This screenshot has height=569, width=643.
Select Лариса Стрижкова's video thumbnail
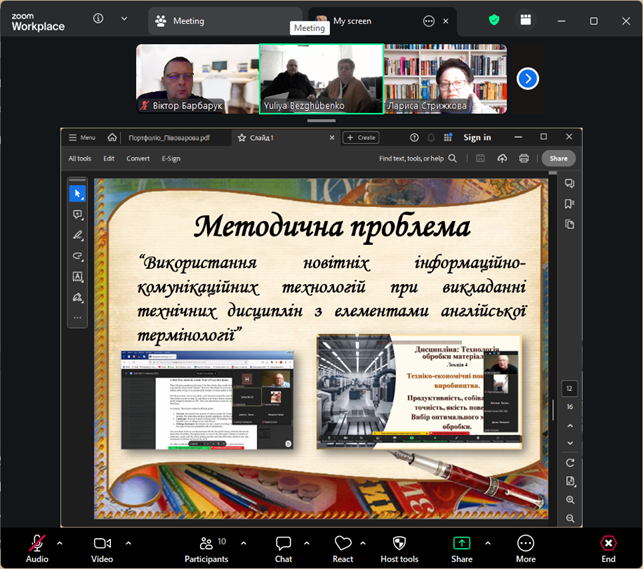click(445, 79)
